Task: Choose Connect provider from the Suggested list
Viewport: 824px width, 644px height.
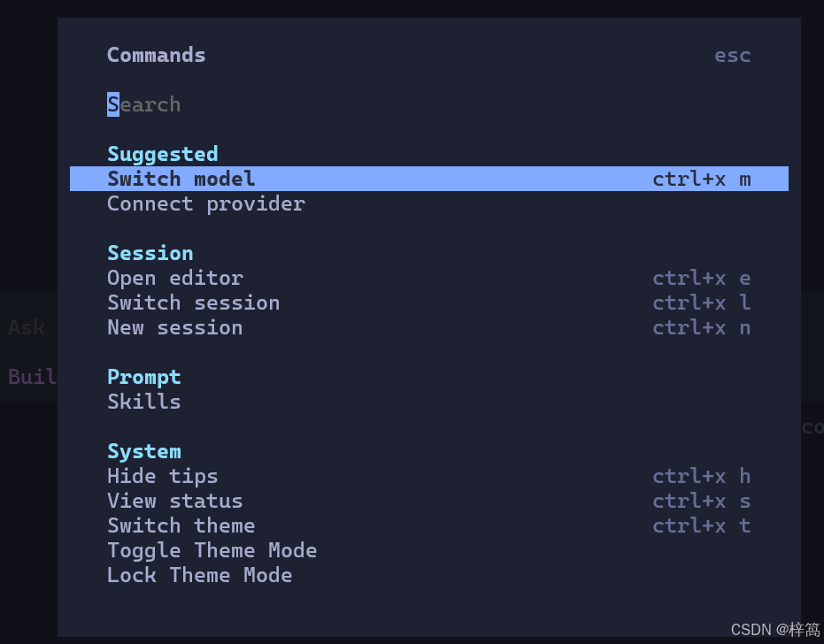Action: pos(428,203)
